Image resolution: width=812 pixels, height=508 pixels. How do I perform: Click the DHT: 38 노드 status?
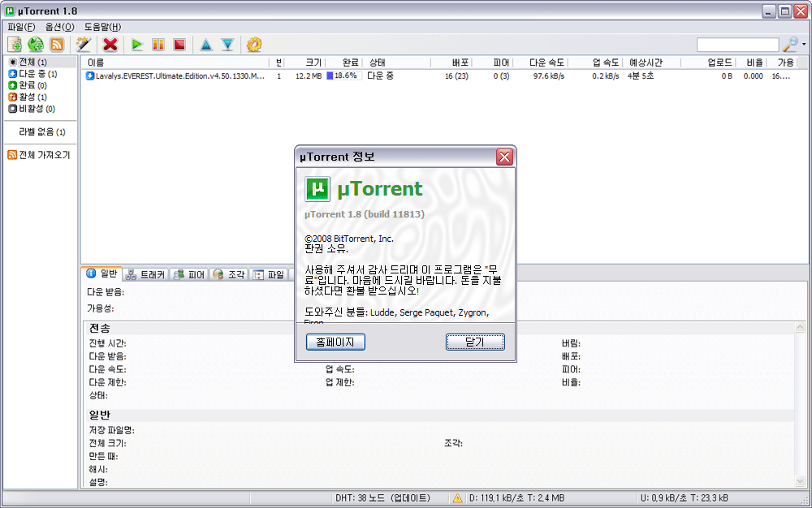pos(382,498)
